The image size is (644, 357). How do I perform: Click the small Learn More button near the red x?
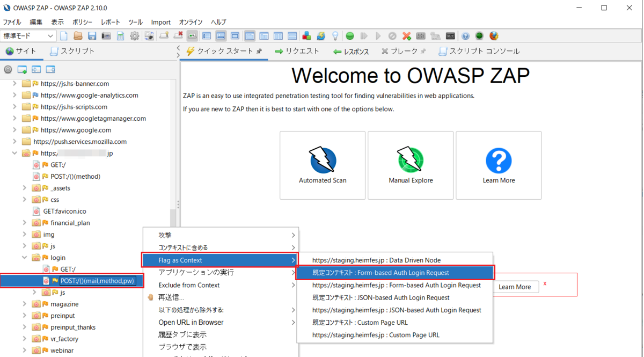point(515,287)
